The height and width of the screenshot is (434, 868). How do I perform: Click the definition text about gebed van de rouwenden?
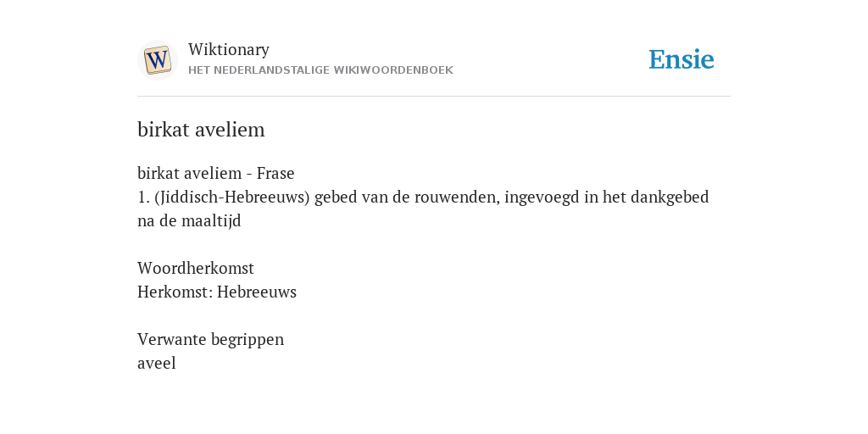tap(423, 209)
